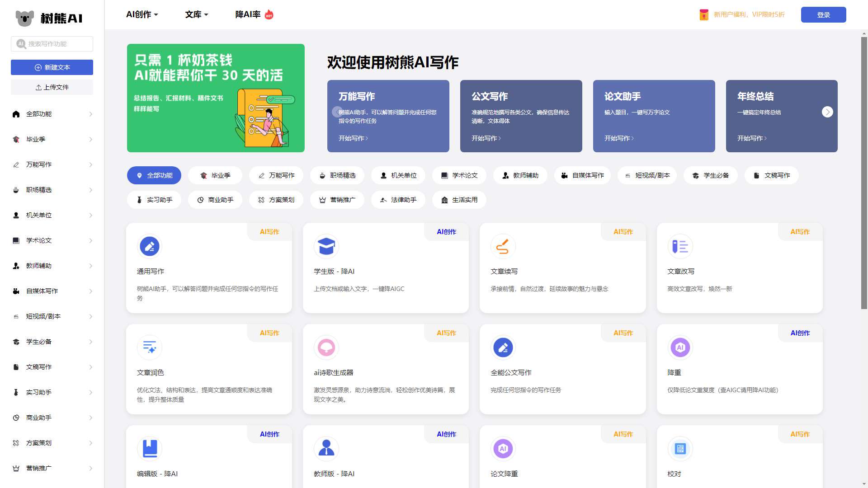Select the 教师辅助 filter tab

coord(520,175)
